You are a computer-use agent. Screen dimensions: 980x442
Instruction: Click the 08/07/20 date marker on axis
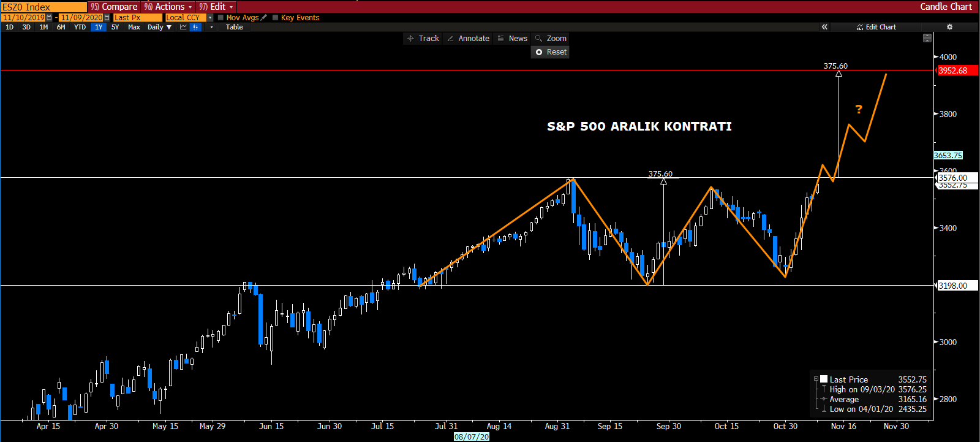[x=472, y=436]
